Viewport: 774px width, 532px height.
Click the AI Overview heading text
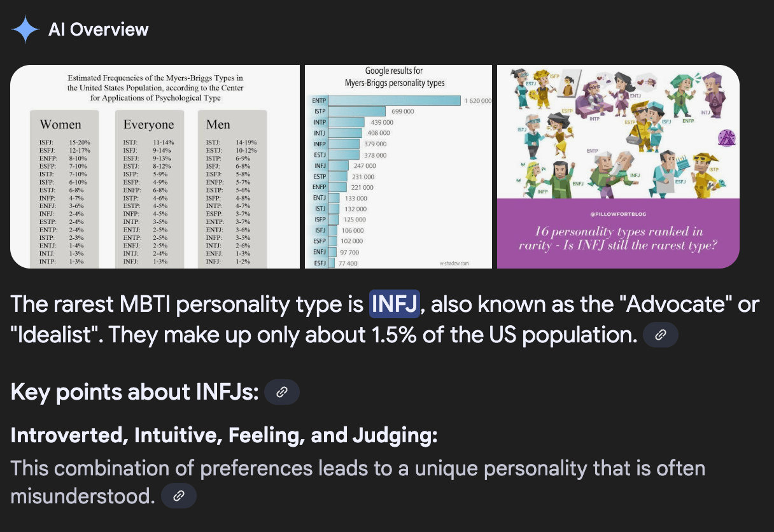(98, 29)
